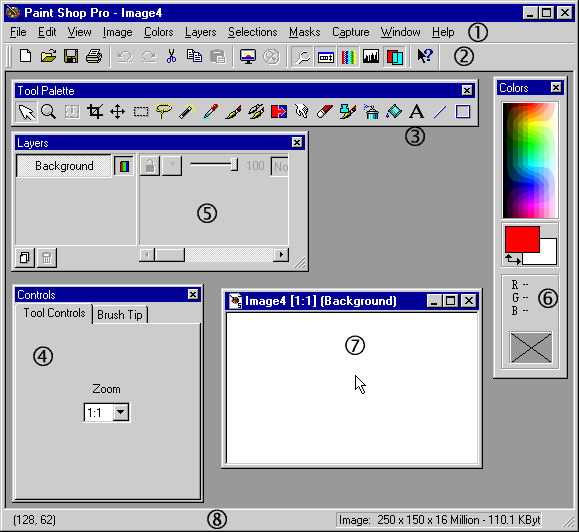Select the Text tool letter A
Screen dimensions: 579x532
(417, 112)
